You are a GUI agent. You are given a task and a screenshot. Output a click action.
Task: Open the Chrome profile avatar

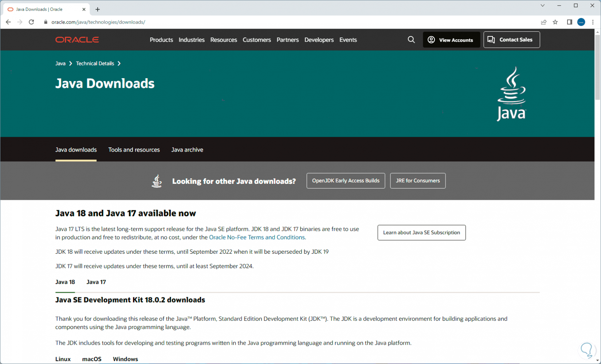pos(581,22)
